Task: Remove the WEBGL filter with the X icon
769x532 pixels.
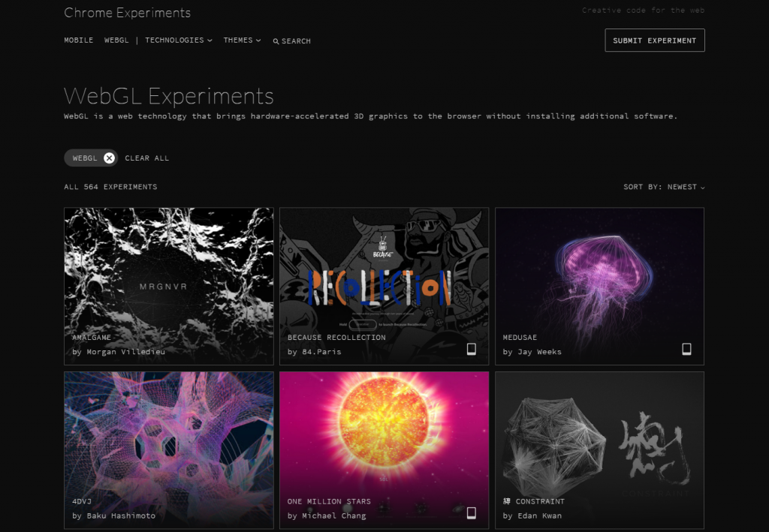Action: pos(110,158)
